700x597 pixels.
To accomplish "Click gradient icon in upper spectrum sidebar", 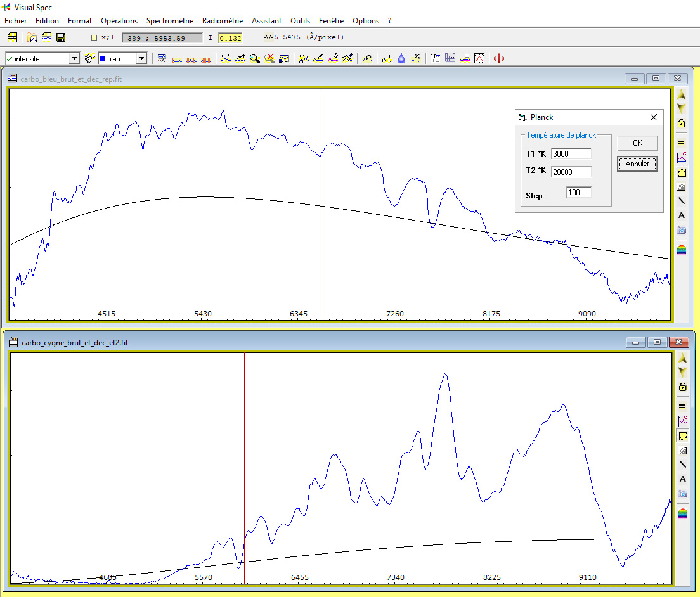I will coord(681,187).
